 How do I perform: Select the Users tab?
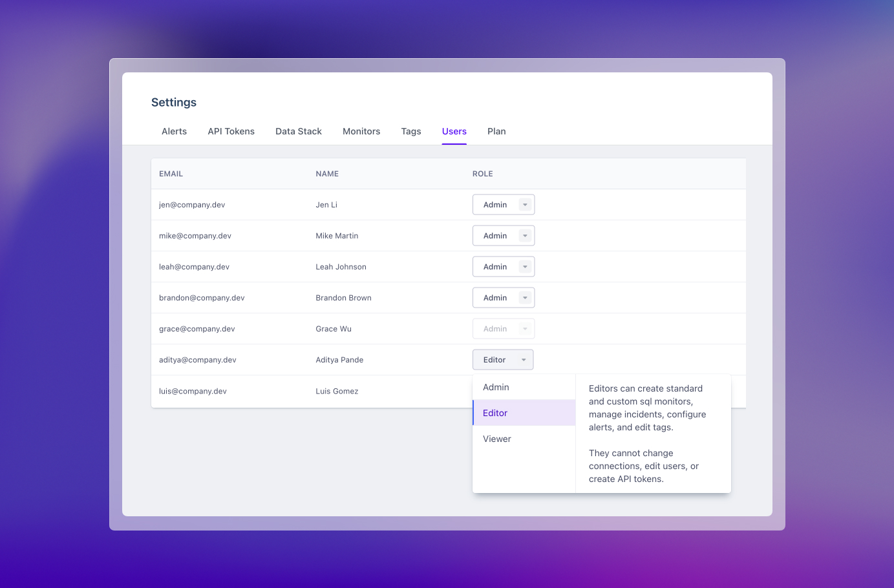[454, 131]
